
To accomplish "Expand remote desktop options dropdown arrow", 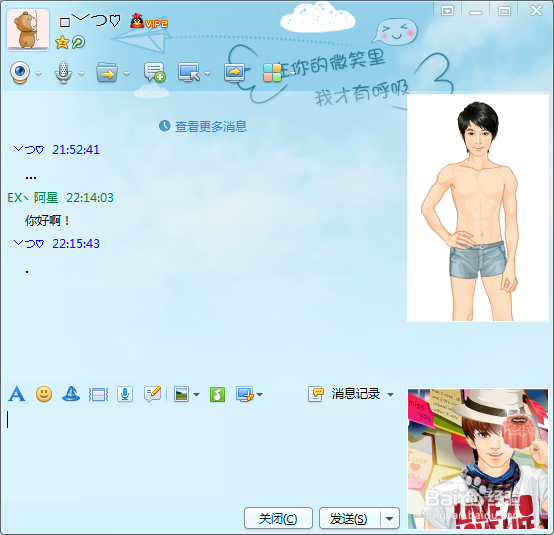I will click(x=208, y=74).
